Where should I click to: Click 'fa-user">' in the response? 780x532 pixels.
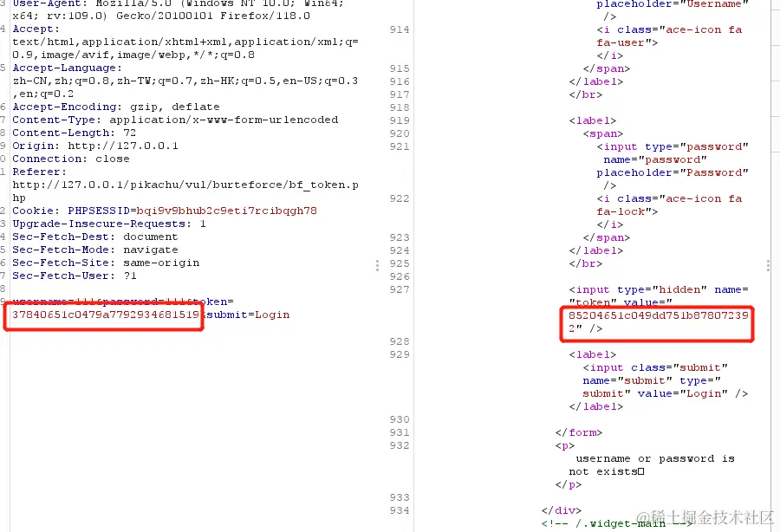point(627,42)
